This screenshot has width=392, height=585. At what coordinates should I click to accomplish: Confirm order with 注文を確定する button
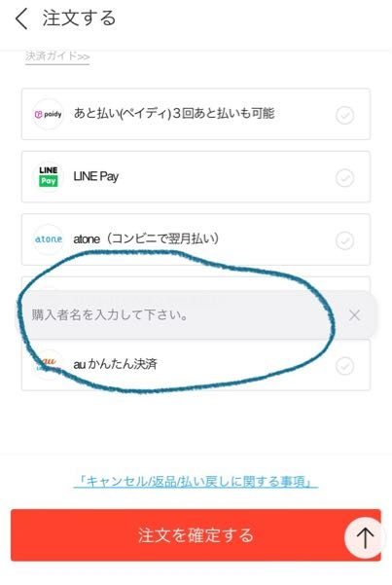(x=196, y=535)
